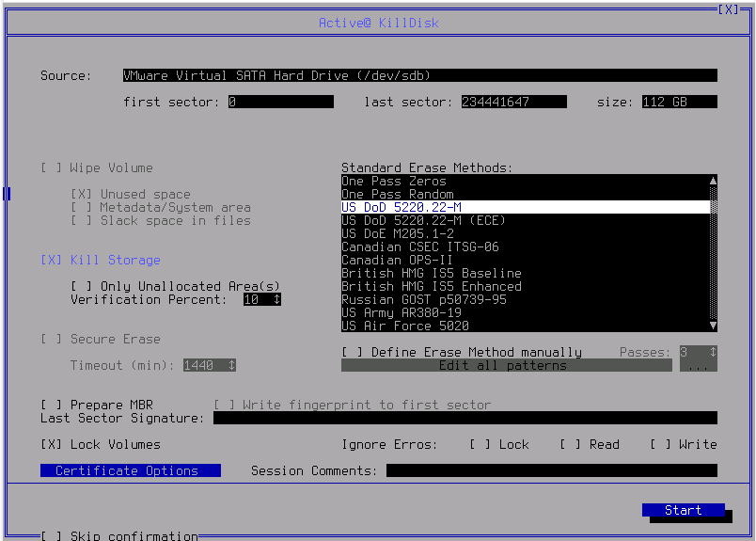Select US Air Force 5020 method
The width and height of the screenshot is (756, 541).
click(526, 326)
